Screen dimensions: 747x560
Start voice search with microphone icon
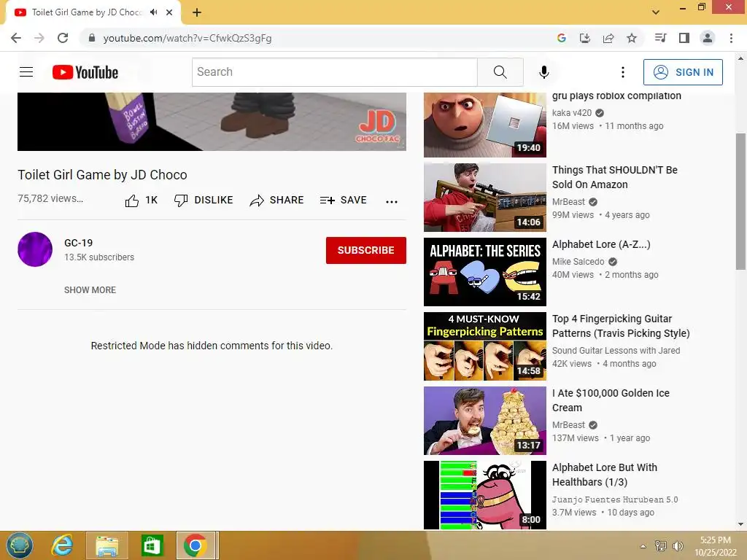point(543,72)
